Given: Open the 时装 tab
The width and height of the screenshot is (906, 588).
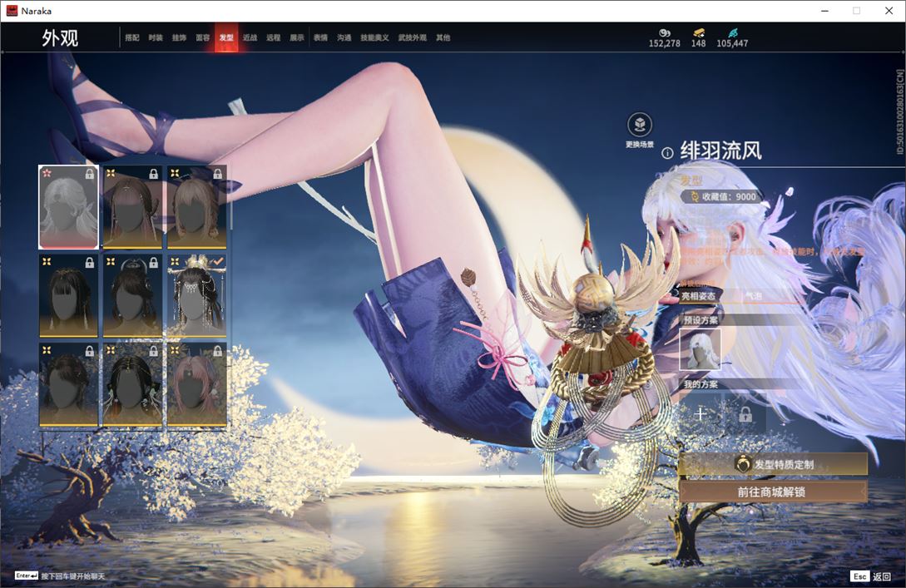Looking at the screenshot, I should (156, 37).
